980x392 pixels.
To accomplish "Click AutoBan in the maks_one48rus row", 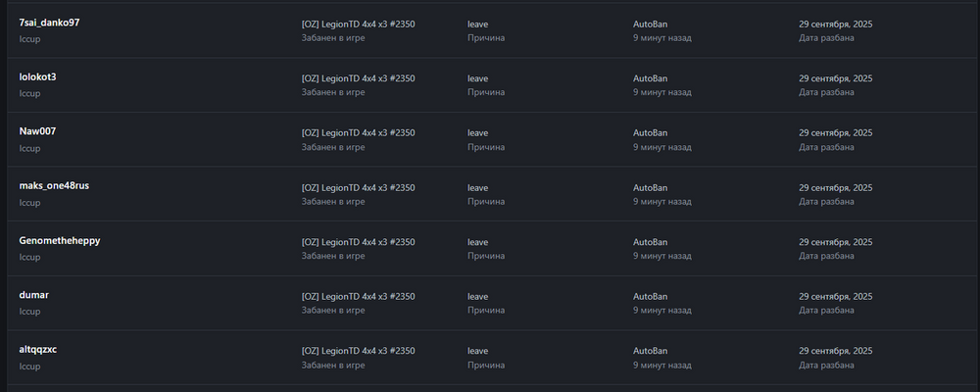I will [650, 187].
